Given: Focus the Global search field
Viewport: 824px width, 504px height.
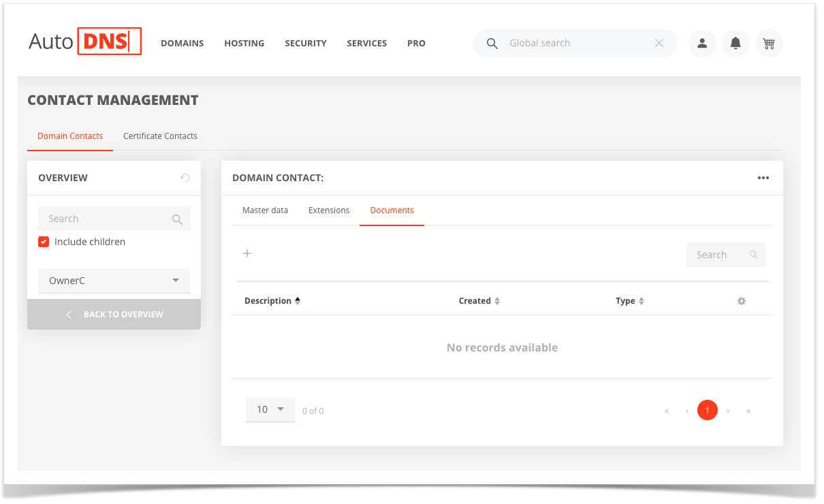Looking at the screenshot, I should tap(575, 43).
